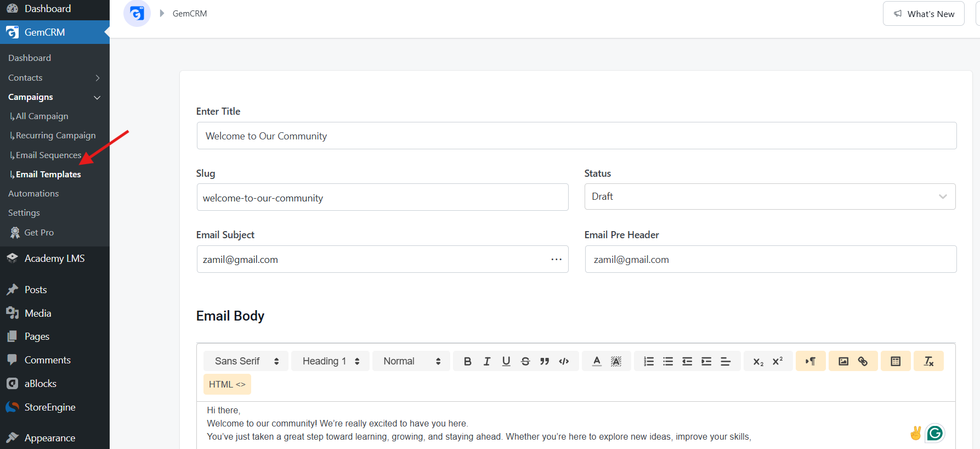
Task: Apply strikethrough formatting
Action: (525, 361)
